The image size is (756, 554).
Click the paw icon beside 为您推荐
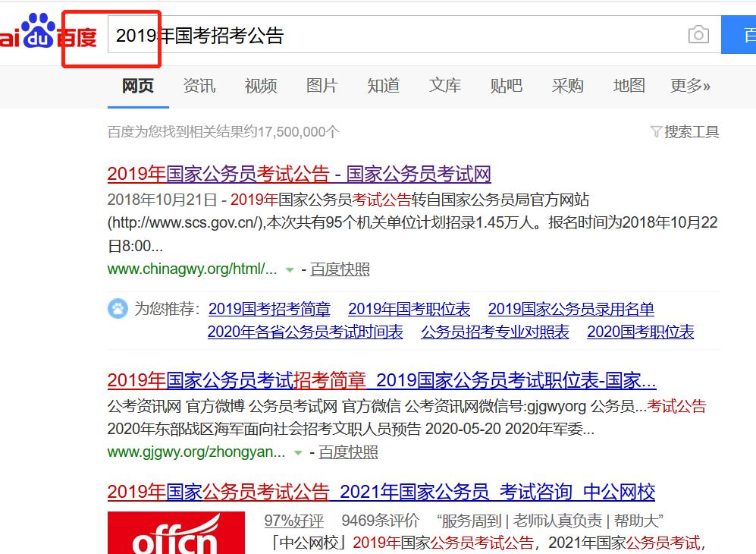pos(118,309)
